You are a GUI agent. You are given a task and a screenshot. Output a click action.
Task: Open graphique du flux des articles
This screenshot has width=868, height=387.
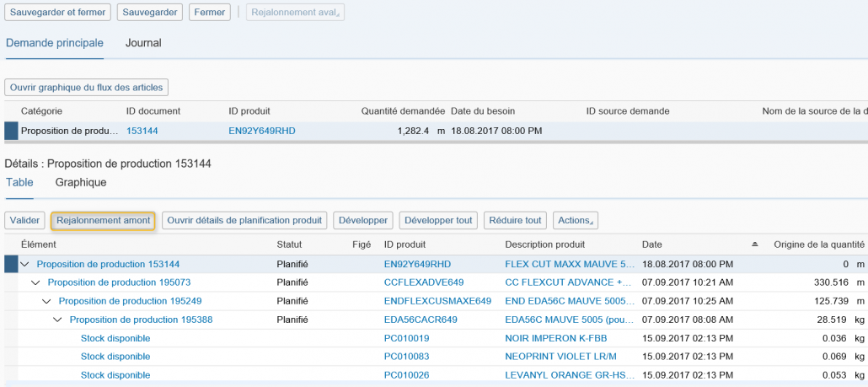coord(86,87)
